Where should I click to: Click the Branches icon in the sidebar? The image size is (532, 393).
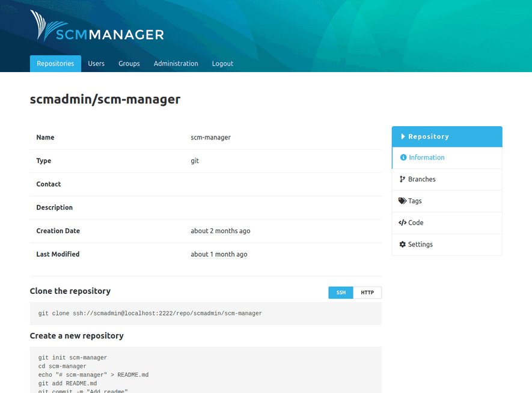(x=402, y=179)
